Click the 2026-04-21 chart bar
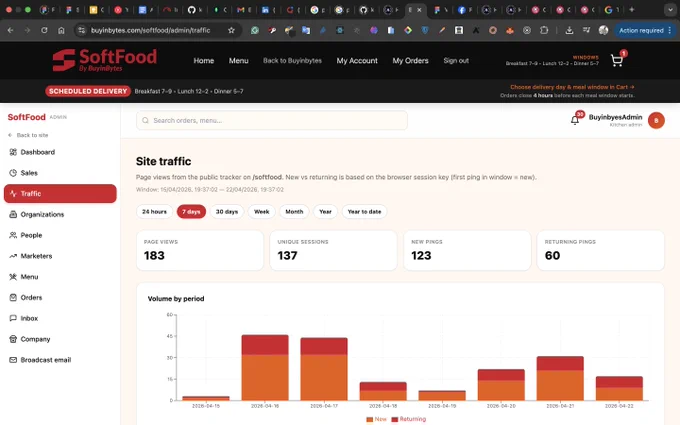680x425 pixels. (x=560, y=378)
